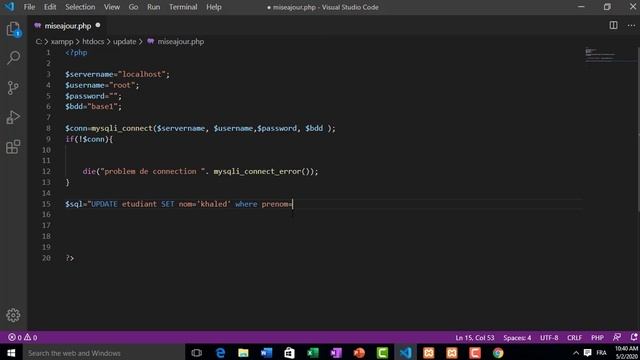The image size is (640, 360).
Task: Open the Source Control view
Action: coord(13,87)
